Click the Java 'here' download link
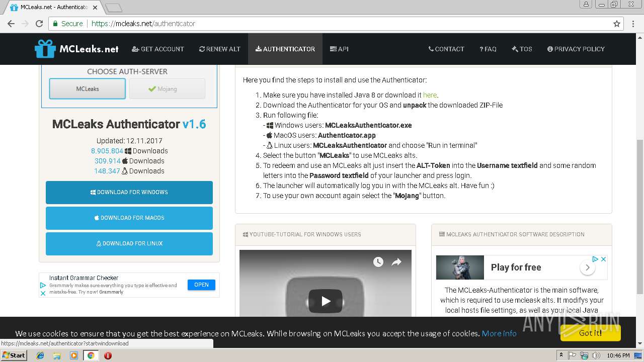Screen dimensions: 644x362 tap(430, 95)
